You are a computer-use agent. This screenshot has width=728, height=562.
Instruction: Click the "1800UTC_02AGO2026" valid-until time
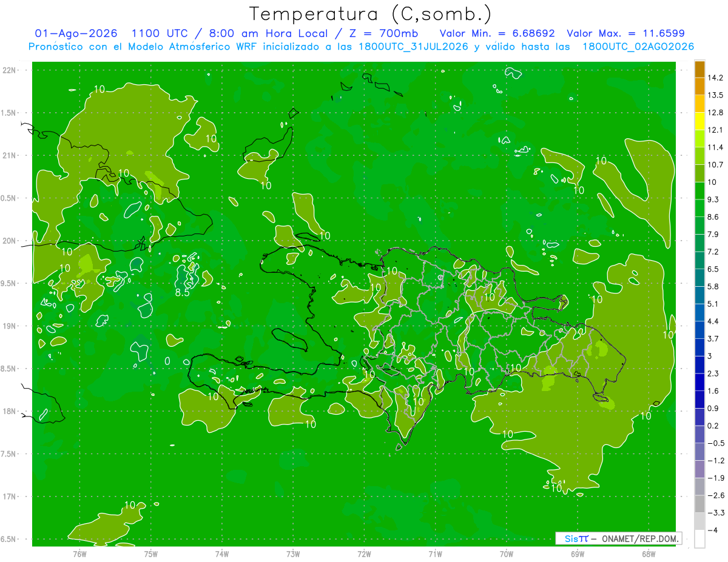click(638, 47)
